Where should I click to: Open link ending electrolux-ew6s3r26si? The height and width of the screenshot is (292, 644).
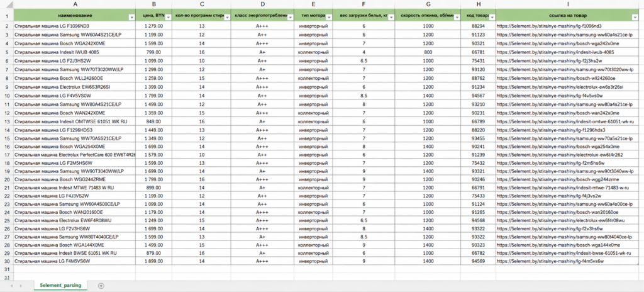click(x=560, y=87)
